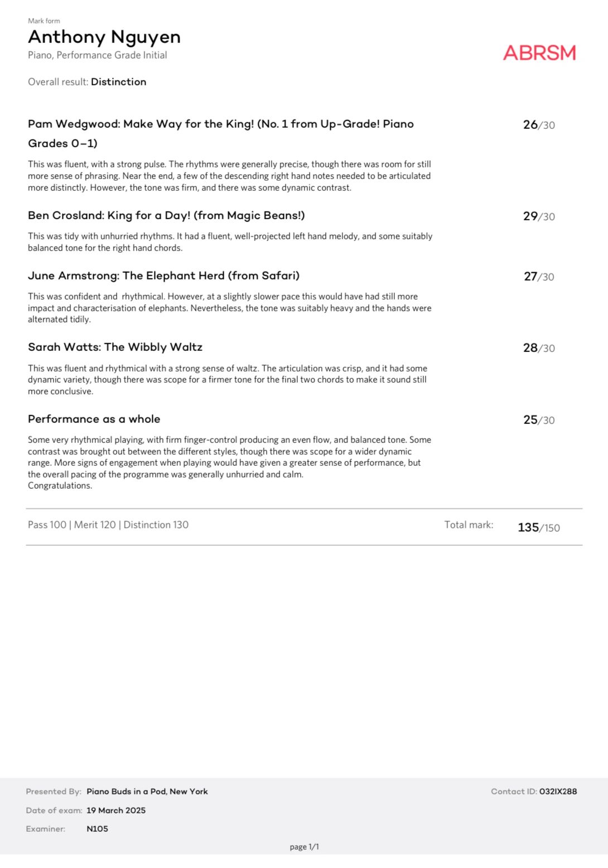Click Piano Buds in a Pod presenter name
Image resolution: width=608 pixels, height=868 pixels.
[147, 792]
